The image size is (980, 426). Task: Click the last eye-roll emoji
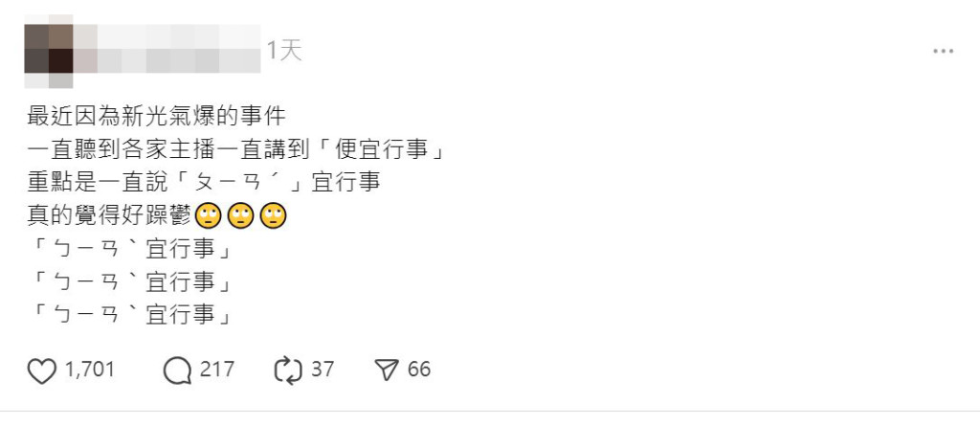(273, 216)
